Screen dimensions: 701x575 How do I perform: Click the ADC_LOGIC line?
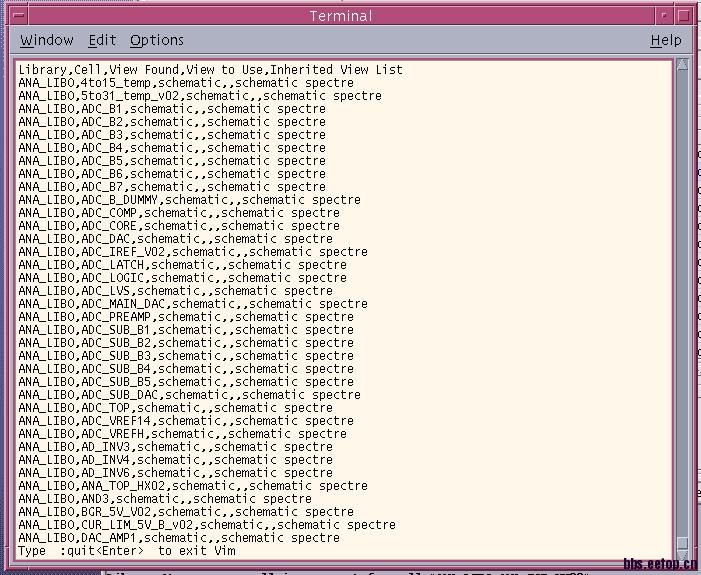182,277
